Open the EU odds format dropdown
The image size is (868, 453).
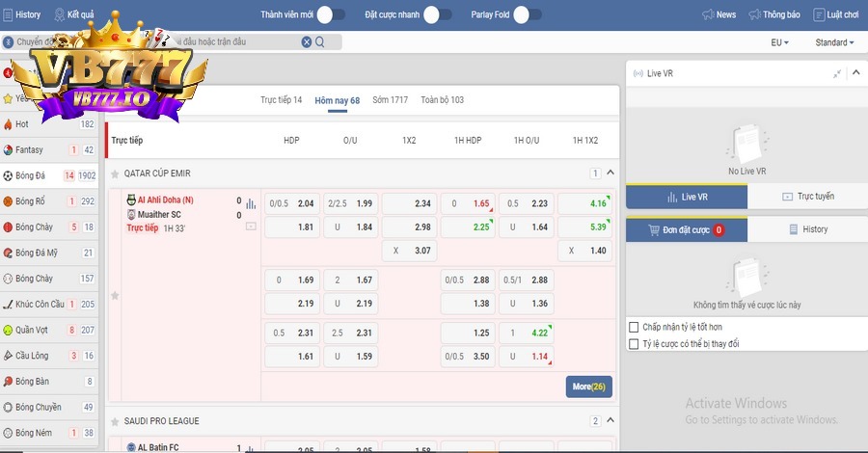pyautogui.click(x=779, y=42)
